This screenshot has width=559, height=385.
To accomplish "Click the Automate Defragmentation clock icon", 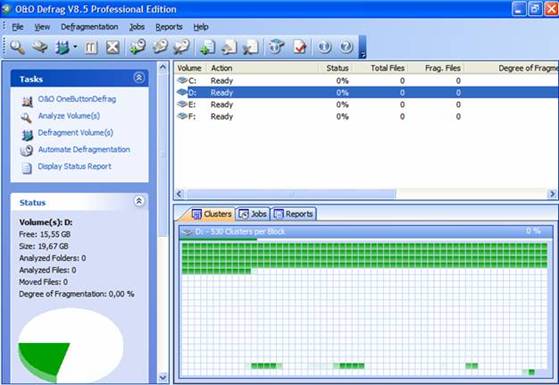I will coord(26,151).
